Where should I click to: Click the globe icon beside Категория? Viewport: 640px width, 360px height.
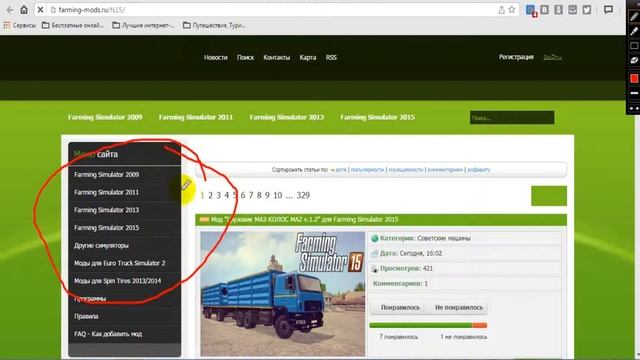pyautogui.click(x=374, y=238)
